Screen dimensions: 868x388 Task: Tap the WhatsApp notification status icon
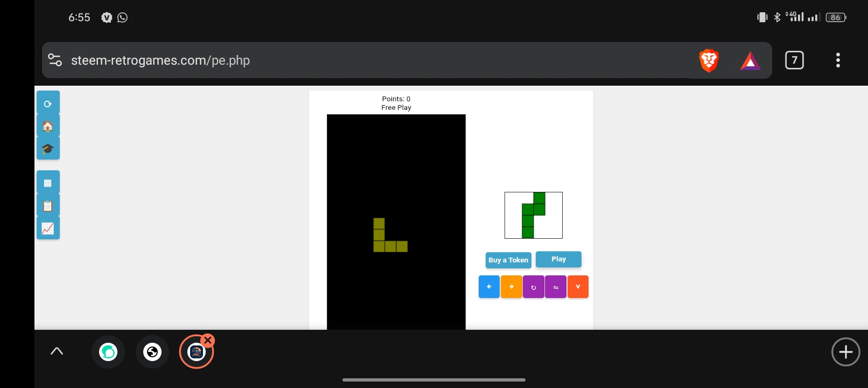pos(123,18)
